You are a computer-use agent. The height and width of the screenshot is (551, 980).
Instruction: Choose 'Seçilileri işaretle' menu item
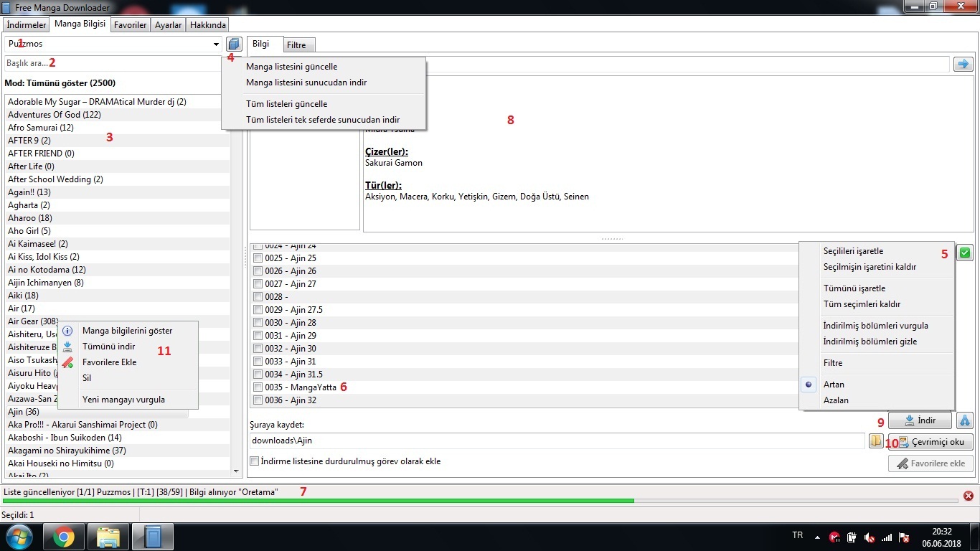coord(877,251)
